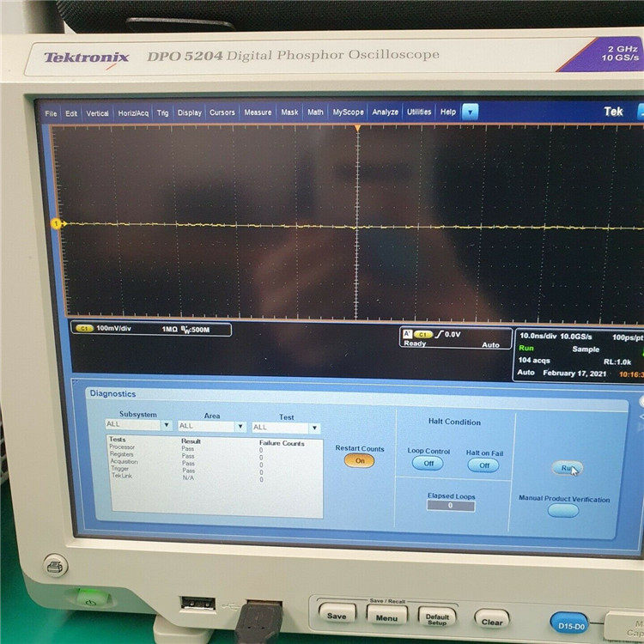Expand the Area dropdown
This screenshot has width=644, height=644.
click(240, 426)
